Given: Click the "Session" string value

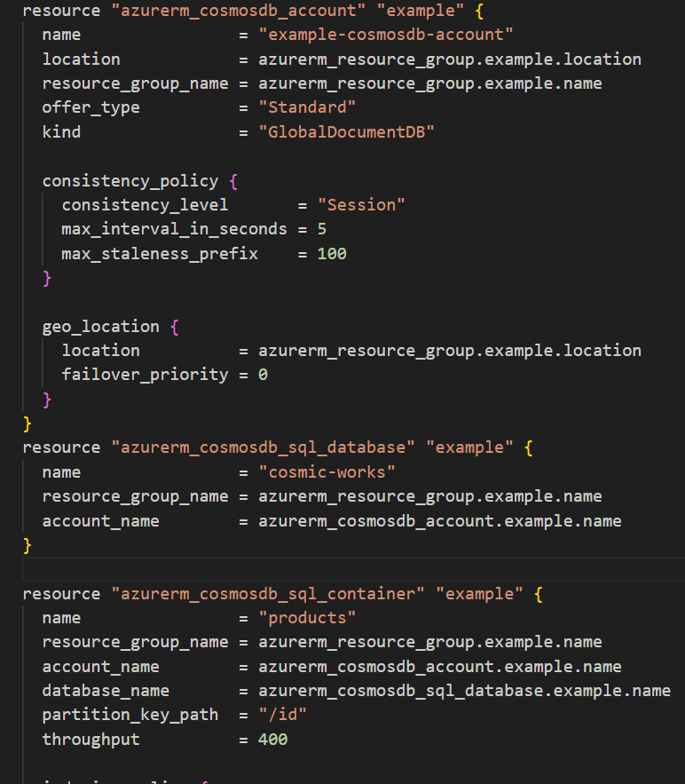Looking at the screenshot, I should click(361, 205).
